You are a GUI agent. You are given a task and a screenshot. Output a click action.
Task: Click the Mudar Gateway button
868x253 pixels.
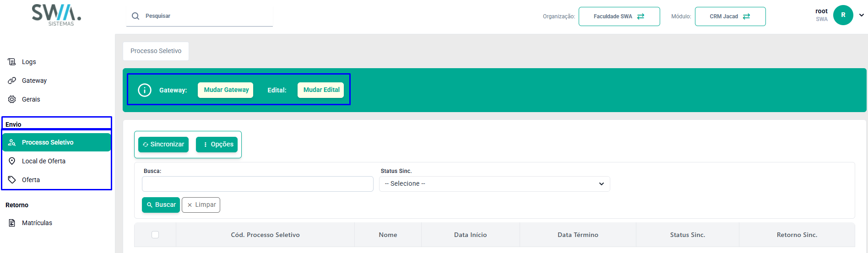(226, 90)
